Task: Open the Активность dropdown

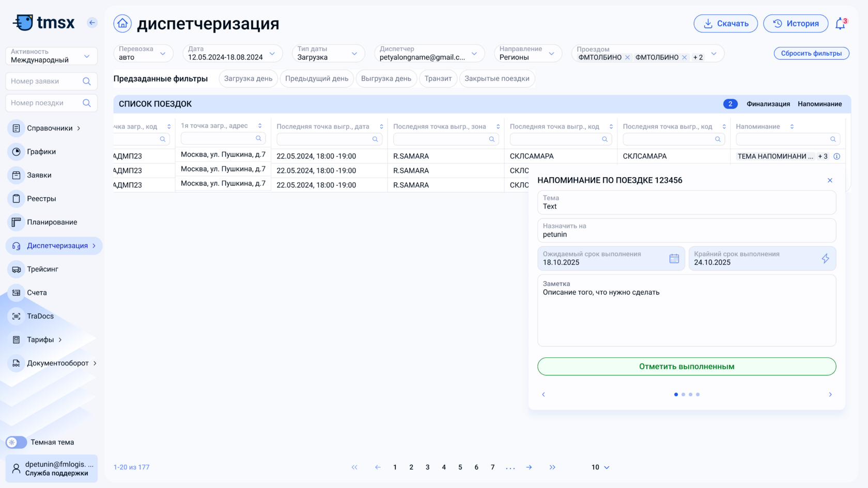Action: [52, 56]
